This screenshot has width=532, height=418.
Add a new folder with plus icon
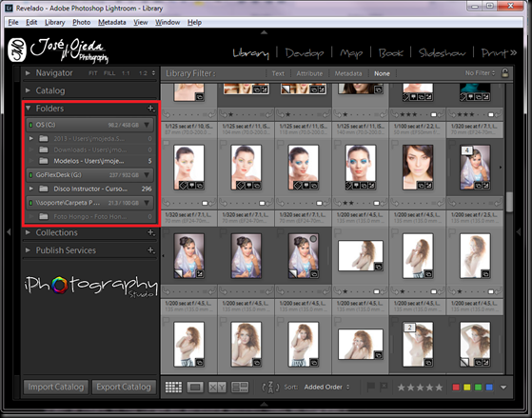[150, 109]
